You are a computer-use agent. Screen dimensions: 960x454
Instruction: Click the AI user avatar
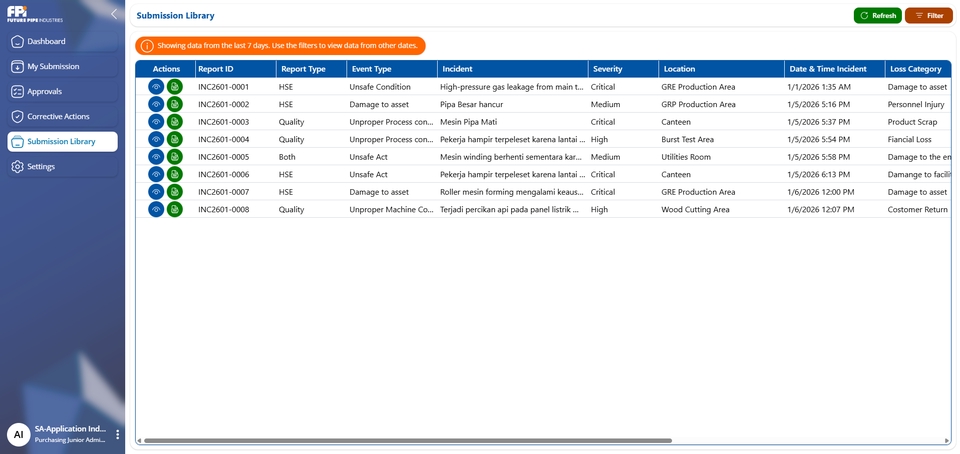pyautogui.click(x=18, y=434)
